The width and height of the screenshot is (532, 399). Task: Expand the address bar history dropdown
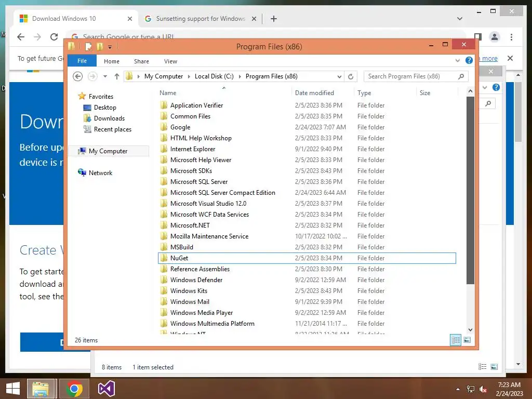tap(339, 77)
